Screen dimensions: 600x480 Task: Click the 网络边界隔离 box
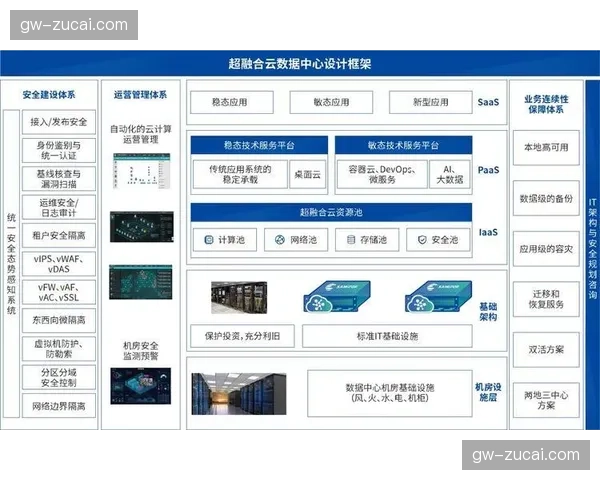59,406
